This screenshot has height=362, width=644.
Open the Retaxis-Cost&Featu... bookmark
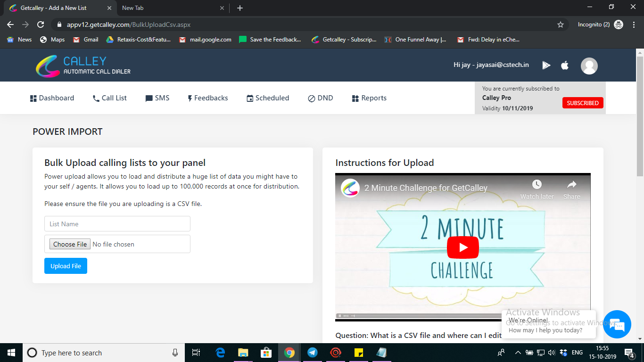[x=139, y=40]
